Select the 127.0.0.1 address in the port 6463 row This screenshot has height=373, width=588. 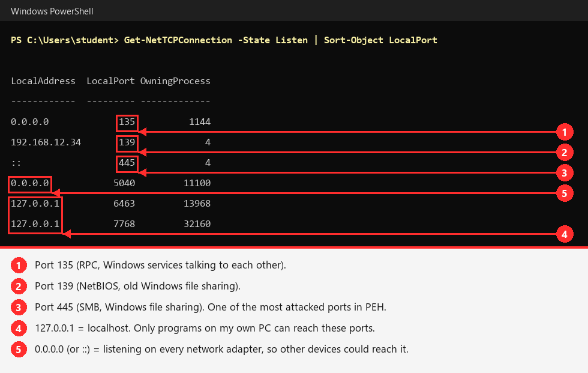click(x=35, y=204)
